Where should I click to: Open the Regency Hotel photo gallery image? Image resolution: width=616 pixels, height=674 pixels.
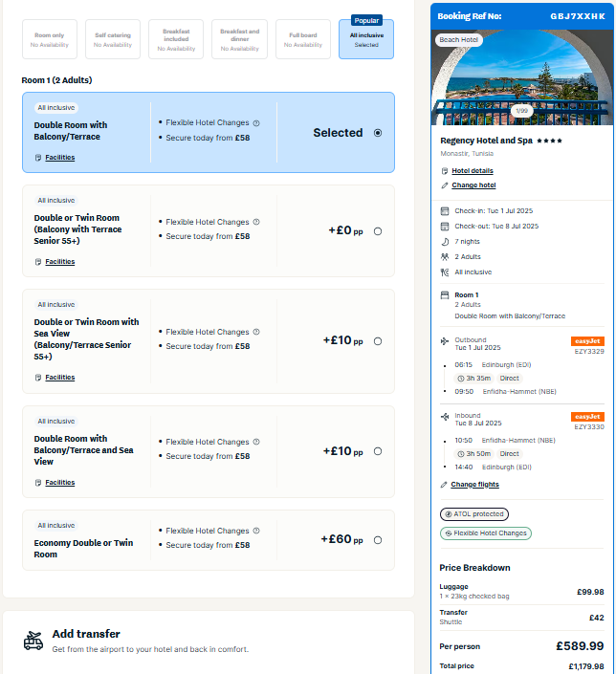coord(522,77)
